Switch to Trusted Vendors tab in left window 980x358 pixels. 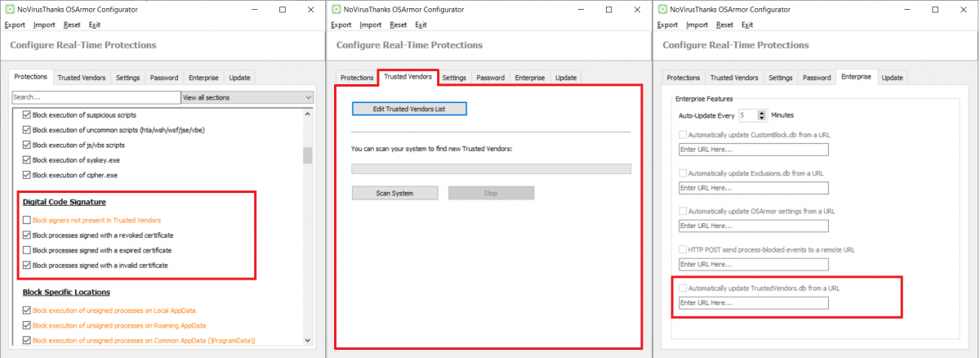(82, 78)
